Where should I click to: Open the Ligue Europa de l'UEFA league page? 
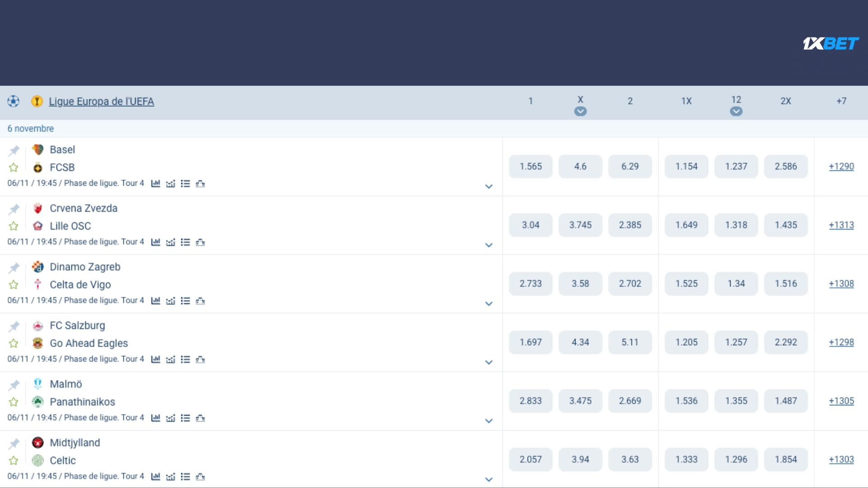click(x=101, y=101)
